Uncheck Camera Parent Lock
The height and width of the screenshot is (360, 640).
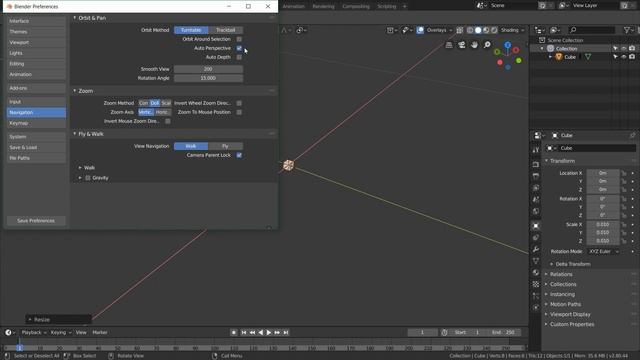tap(239, 155)
